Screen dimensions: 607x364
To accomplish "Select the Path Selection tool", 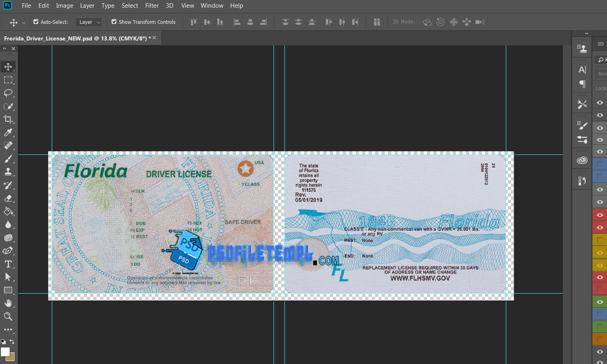I will coord(9,277).
